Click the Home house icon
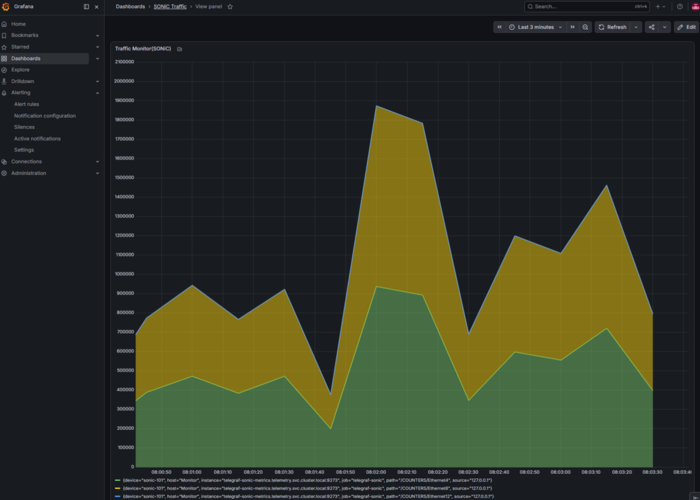This screenshot has height=500, width=700. click(x=4, y=24)
